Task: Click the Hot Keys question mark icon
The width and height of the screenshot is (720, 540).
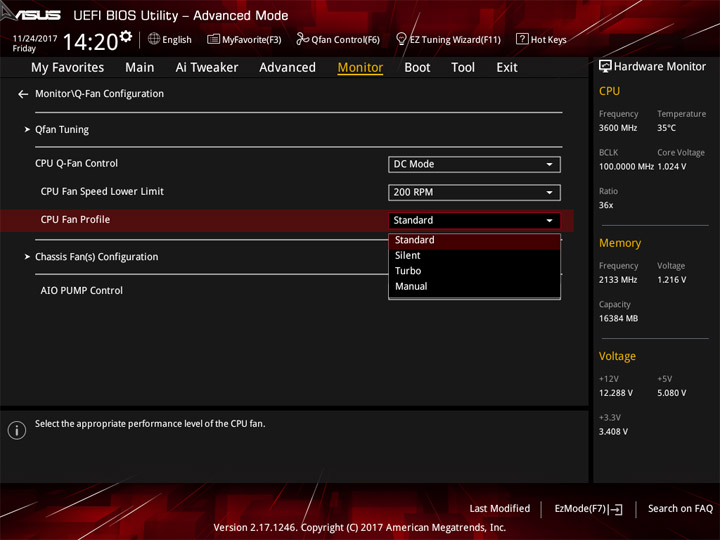Action: [522, 39]
